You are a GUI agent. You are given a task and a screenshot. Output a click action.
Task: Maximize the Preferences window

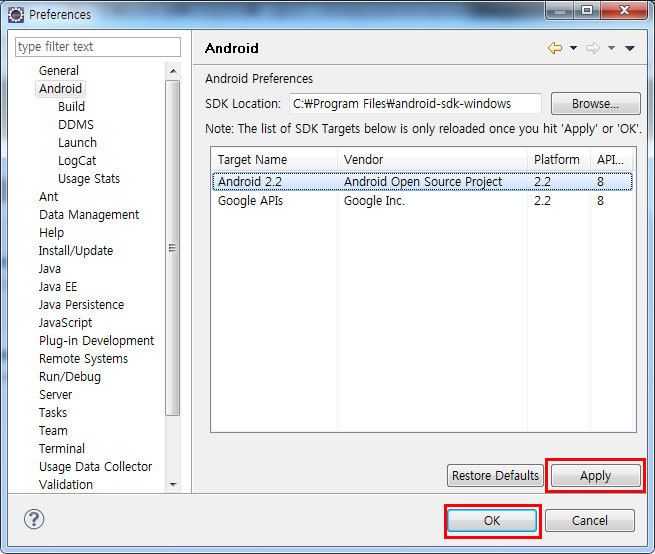click(587, 10)
